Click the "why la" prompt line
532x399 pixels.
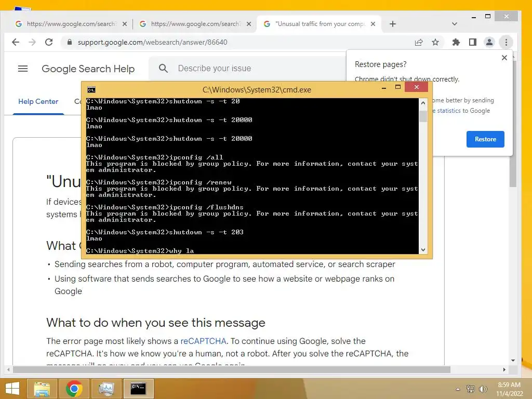[140, 251]
